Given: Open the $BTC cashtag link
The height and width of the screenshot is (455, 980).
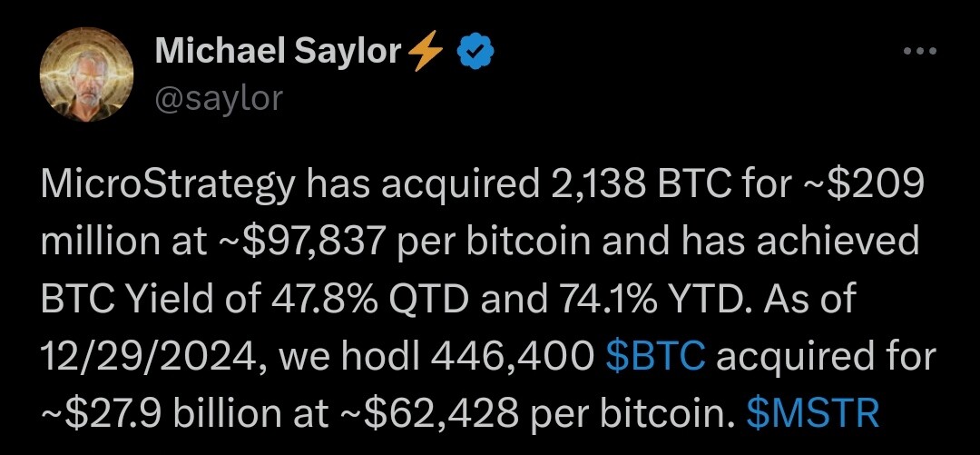Looking at the screenshot, I should [656, 357].
